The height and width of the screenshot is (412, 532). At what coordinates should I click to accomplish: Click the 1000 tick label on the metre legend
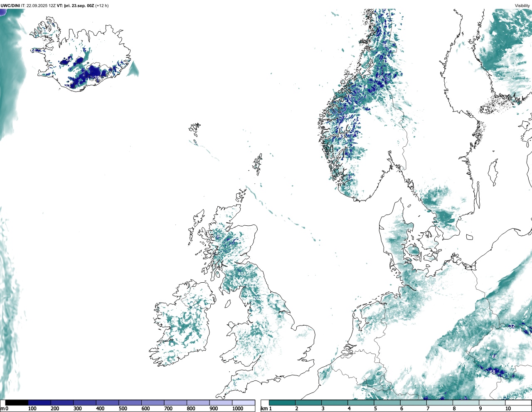click(x=238, y=409)
